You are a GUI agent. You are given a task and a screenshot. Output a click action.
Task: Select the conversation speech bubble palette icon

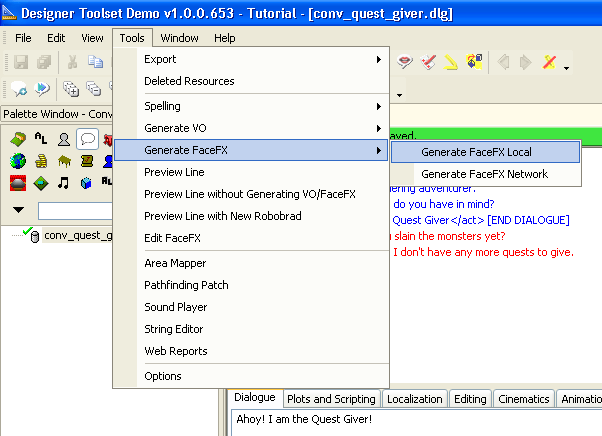point(87,139)
